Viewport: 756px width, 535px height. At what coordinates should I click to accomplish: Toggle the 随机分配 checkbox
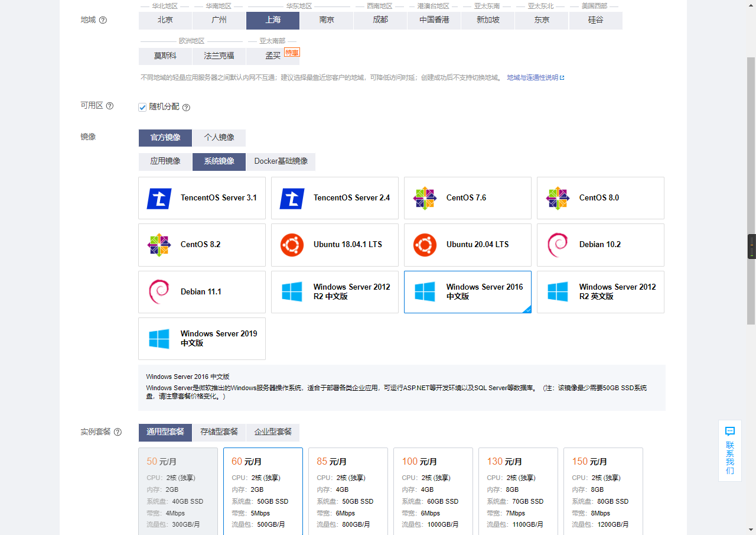point(142,108)
